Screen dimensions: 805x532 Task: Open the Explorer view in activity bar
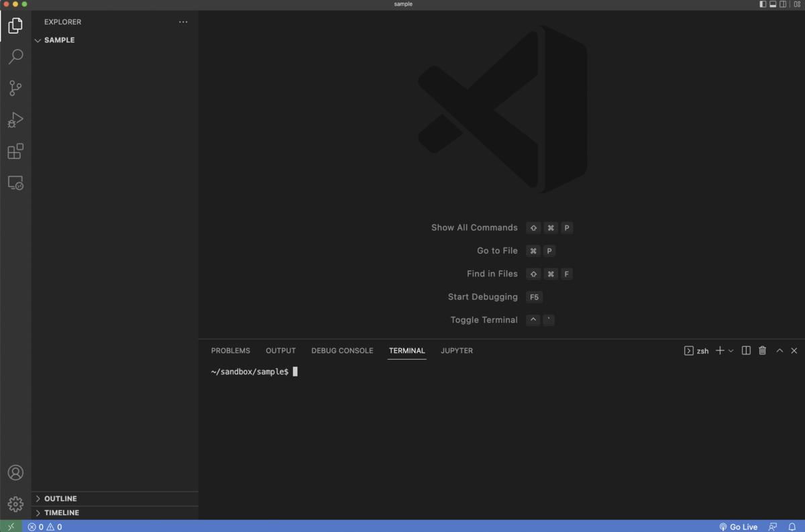tap(15, 26)
